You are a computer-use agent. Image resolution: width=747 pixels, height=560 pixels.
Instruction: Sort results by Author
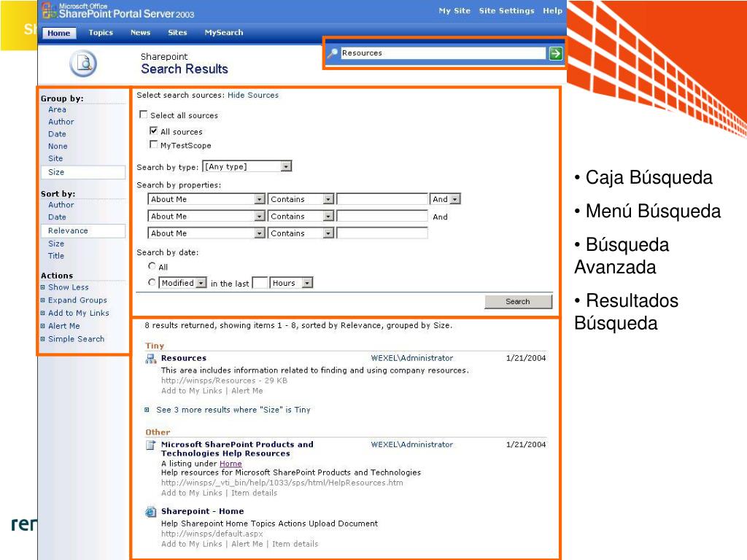[61, 205]
